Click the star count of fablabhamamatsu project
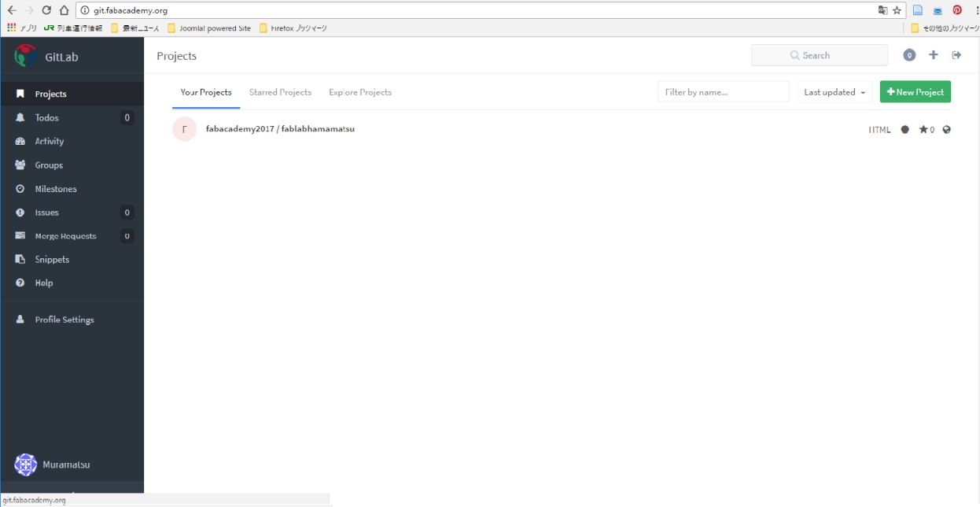980x507 pixels. click(x=927, y=130)
